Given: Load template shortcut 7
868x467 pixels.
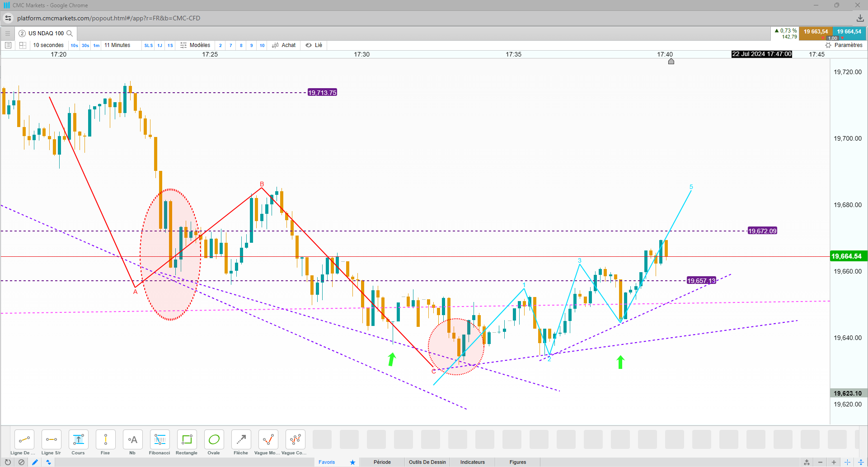Looking at the screenshot, I should [x=231, y=45].
